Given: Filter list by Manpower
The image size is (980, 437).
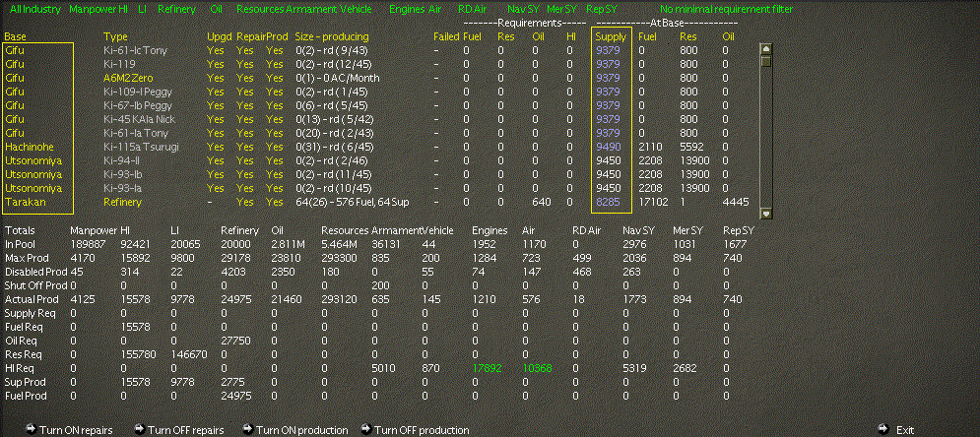Looking at the screenshot, I should click(94, 10).
